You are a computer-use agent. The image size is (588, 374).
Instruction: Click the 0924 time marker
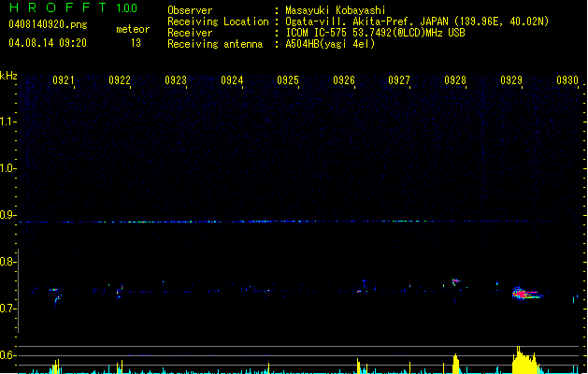(232, 80)
